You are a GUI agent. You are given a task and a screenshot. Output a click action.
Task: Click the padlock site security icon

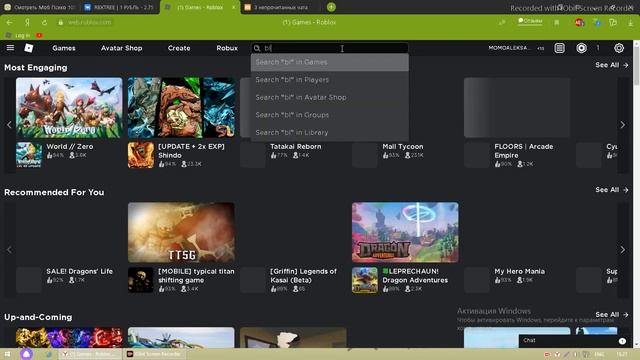point(60,22)
